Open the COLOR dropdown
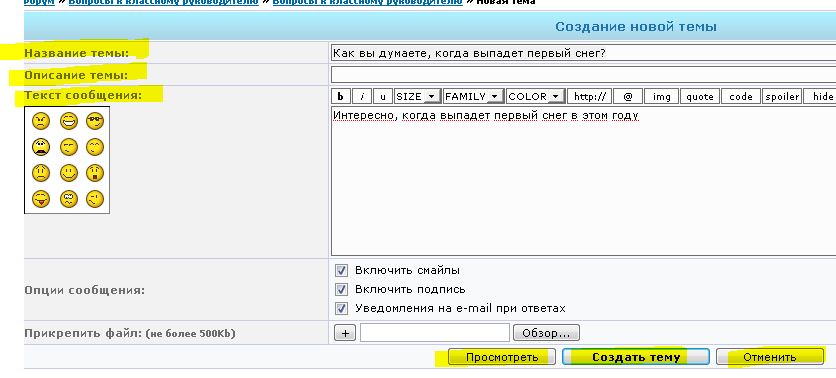Screen dimensions: 836x378 click(x=536, y=96)
